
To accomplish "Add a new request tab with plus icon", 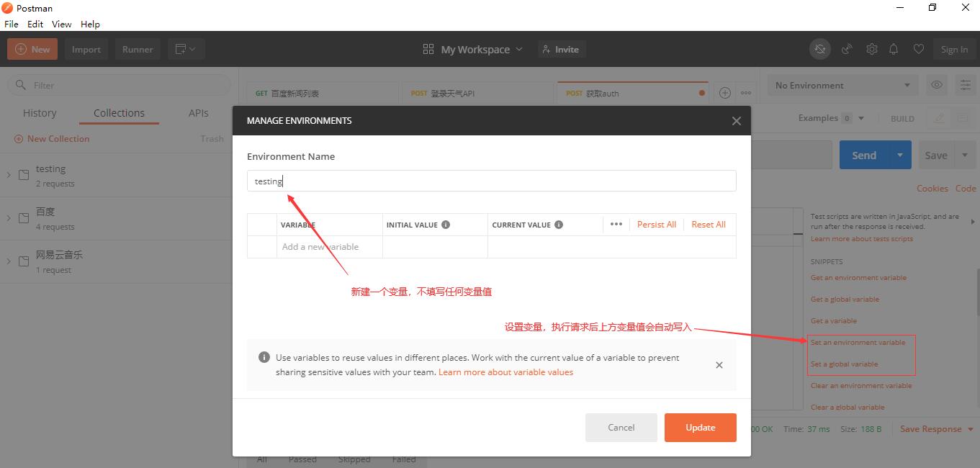I will pos(724,93).
